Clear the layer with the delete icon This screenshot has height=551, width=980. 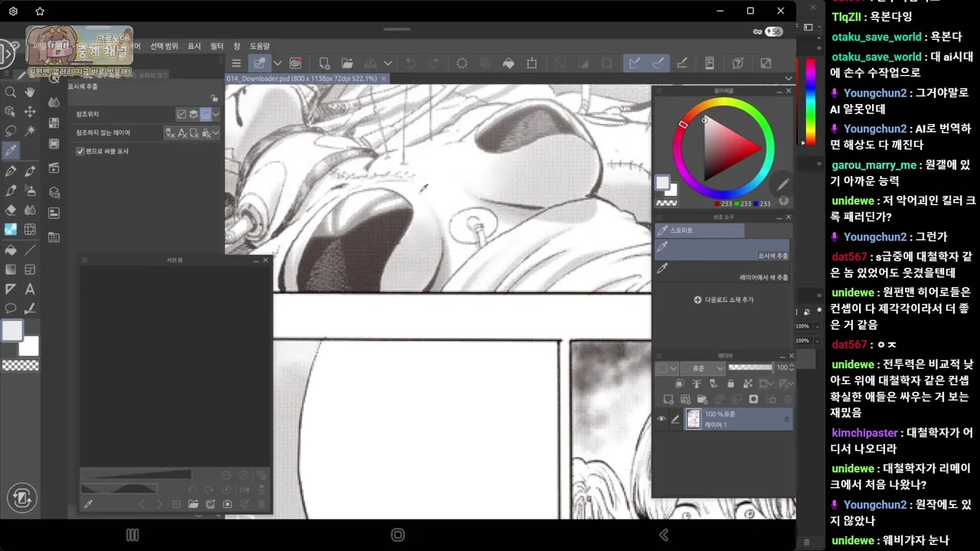point(462,64)
